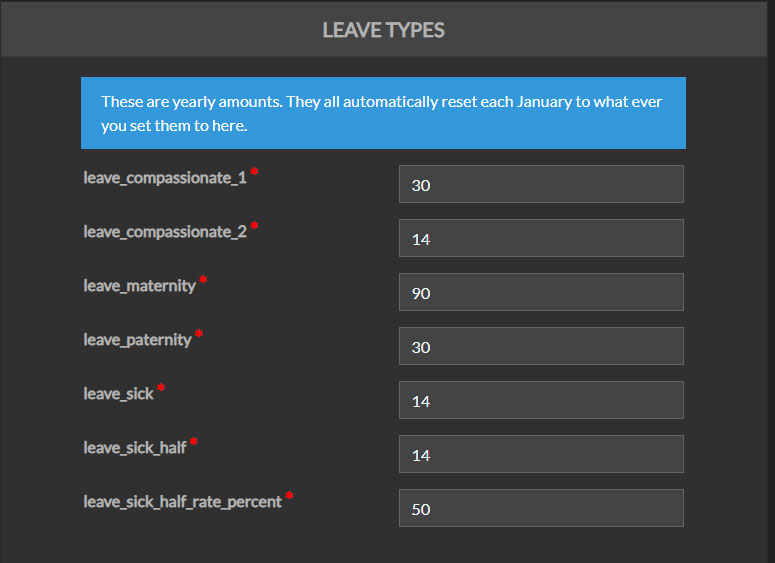
Task: Click the red asterisk after leave_sick_half_rate_percent
Action: pyautogui.click(x=290, y=497)
